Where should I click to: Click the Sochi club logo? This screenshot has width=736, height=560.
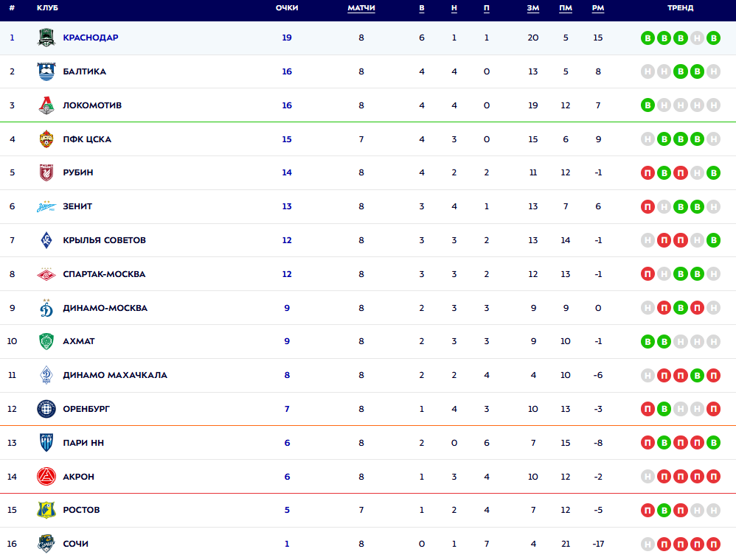coord(46,544)
